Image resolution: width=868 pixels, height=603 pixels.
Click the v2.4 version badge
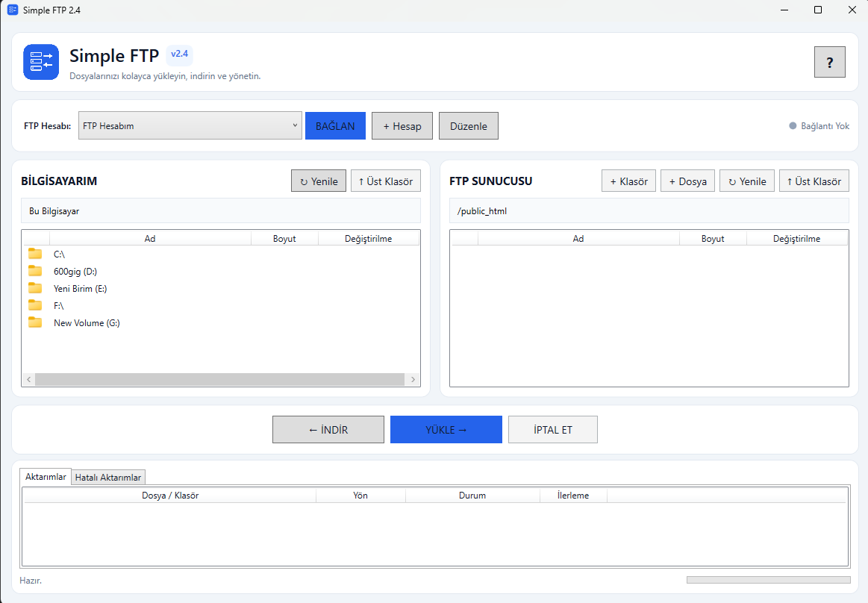[x=179, y=54]
